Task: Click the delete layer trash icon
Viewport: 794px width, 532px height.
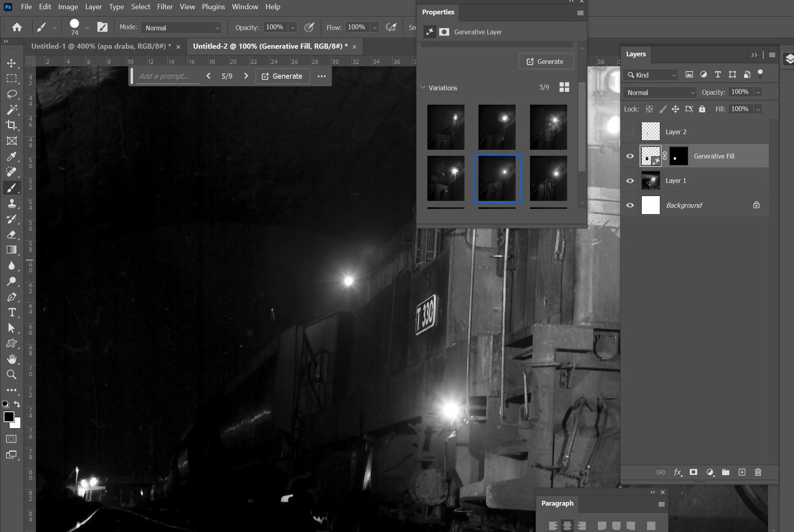Action: click(x=758, y=472)
